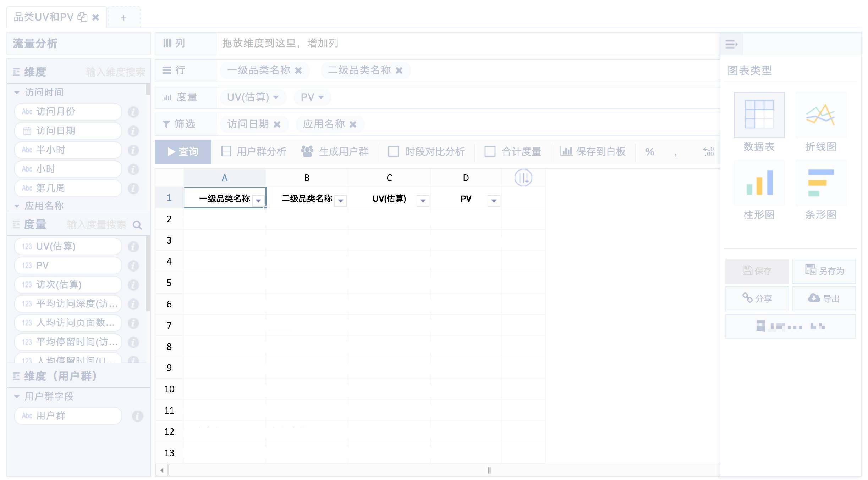
Task: Run the query with 查询 button
Action: coord(183,152)
